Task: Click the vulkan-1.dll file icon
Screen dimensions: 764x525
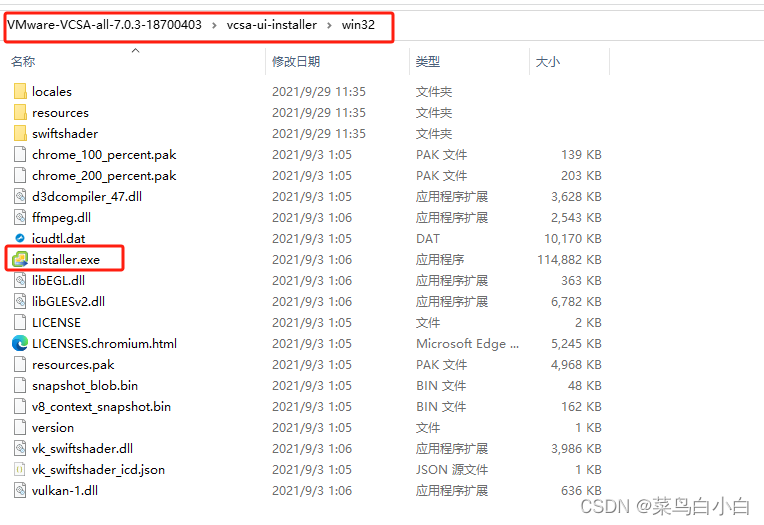Action: pos(20,490)
